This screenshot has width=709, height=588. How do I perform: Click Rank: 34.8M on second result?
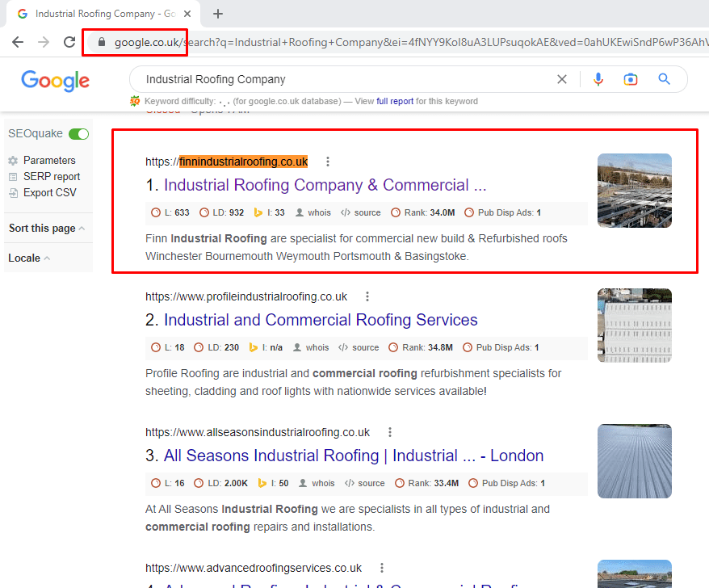[x=421, y=347]
